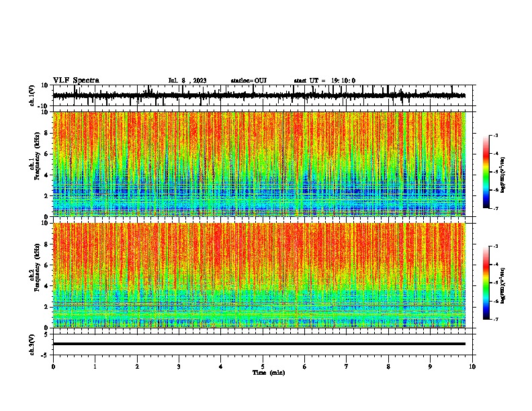This screenshot has width=532, height=411.
Task: Click the "6" kHz tick on ch.2 frequency axis
Action: [x=47, y=265]
